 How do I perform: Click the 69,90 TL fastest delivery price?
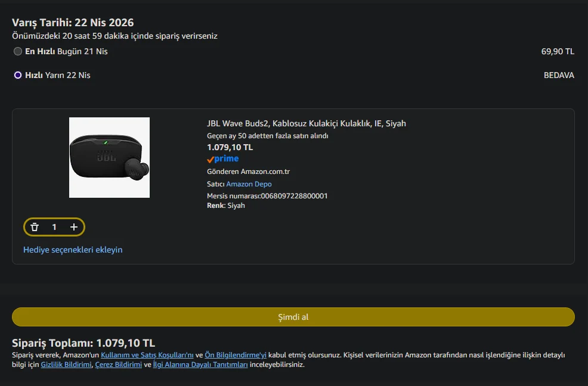click(x=558, y=51)
